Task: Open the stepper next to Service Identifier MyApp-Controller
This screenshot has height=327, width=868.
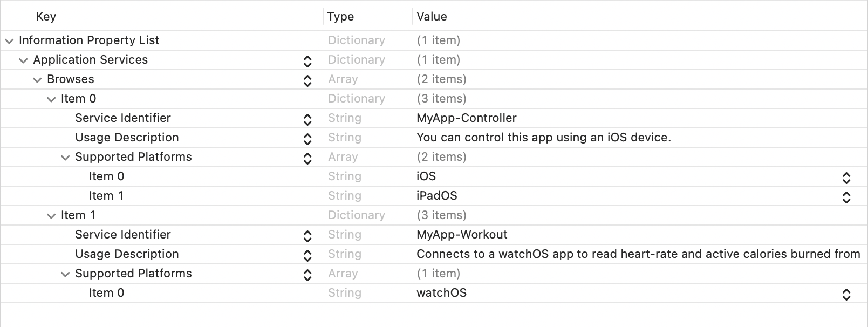Action: tap(307, 119)
